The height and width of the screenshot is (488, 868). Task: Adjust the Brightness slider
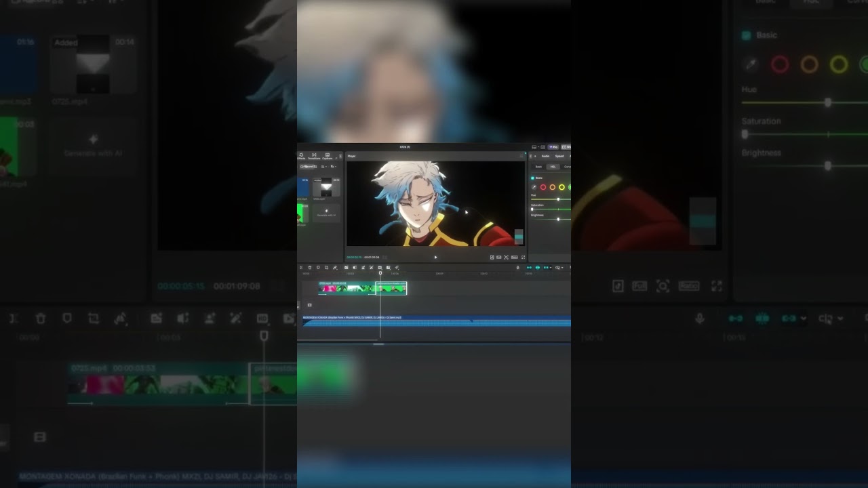[x=551, y=219]
